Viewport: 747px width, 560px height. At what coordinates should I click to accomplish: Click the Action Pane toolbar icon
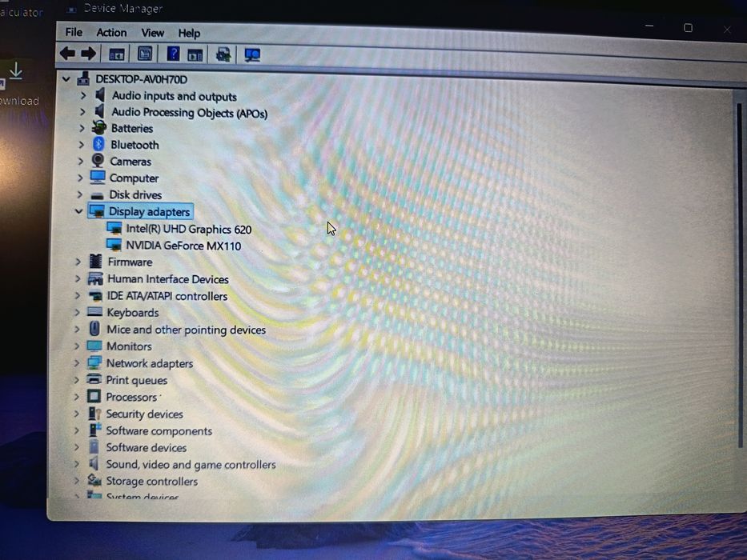pyautogui.click(x=195, y=54)
